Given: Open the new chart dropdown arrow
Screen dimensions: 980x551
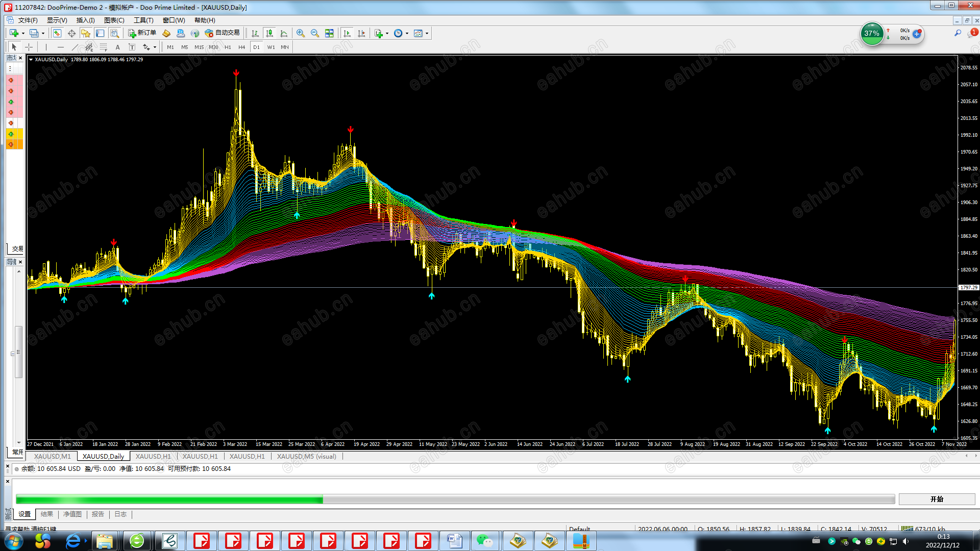Looking at the screenshot, I should pos(23,33).
